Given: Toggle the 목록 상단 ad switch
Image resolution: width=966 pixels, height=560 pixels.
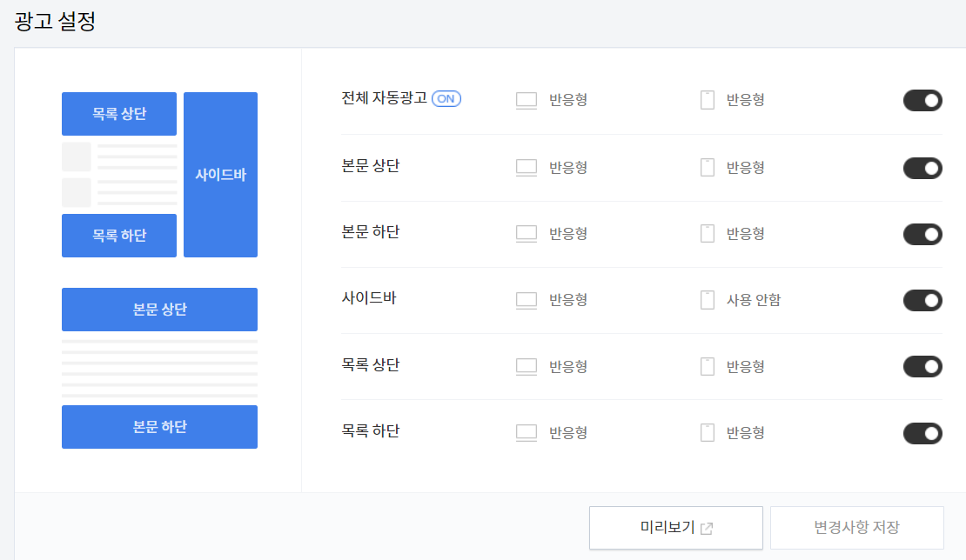Looking at the screenshot, I should 922,367.
